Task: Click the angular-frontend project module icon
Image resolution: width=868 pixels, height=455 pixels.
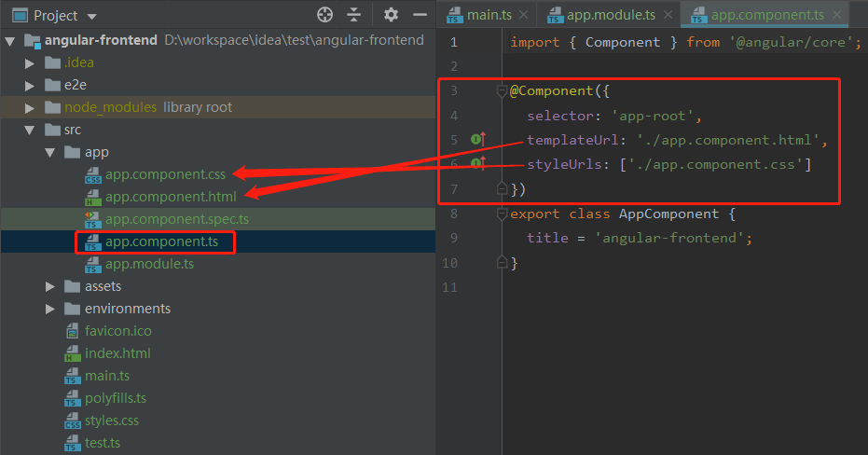Action: pos(33,42)
